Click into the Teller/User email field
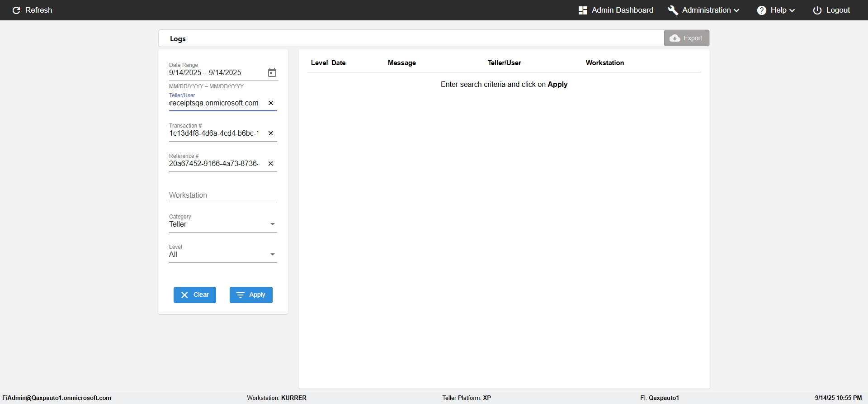This screenshot has height=404, width=868. coord(214,103)
